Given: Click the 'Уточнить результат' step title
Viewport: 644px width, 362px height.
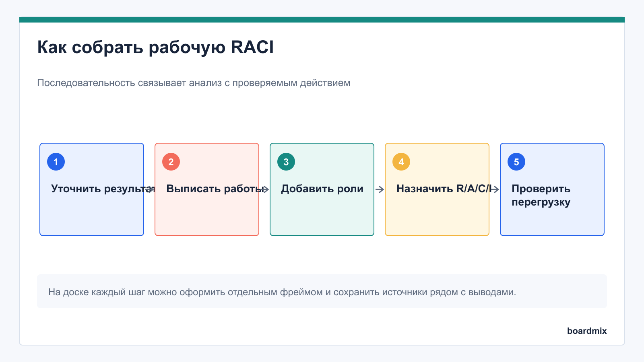Looking at the screenshot, I should [103, 189].
